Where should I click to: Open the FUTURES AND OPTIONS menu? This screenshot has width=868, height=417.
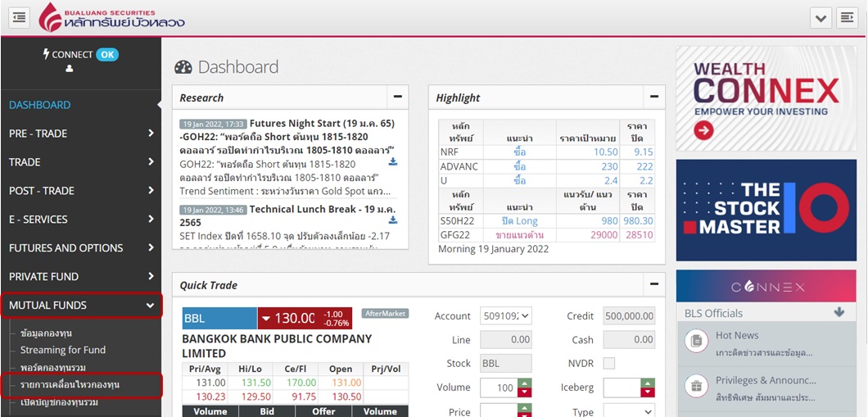pyautogui.click(x=80, y=248)
